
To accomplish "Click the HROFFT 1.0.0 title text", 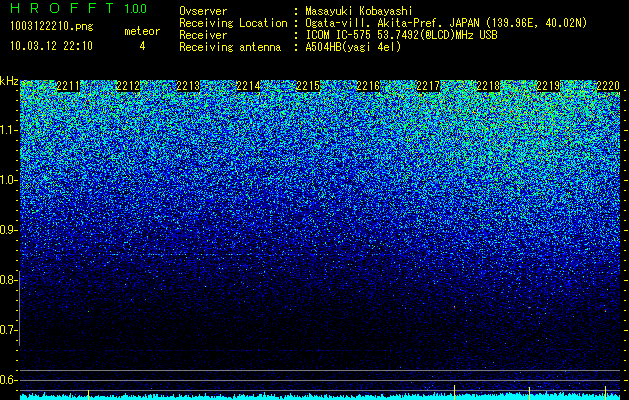I will [x=78, y=8].
